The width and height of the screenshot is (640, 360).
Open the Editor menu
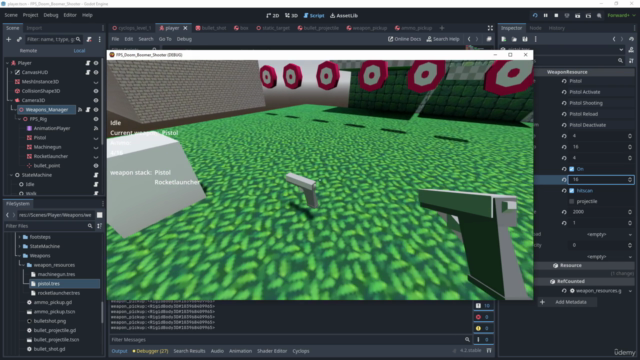[x=70, y=15]
